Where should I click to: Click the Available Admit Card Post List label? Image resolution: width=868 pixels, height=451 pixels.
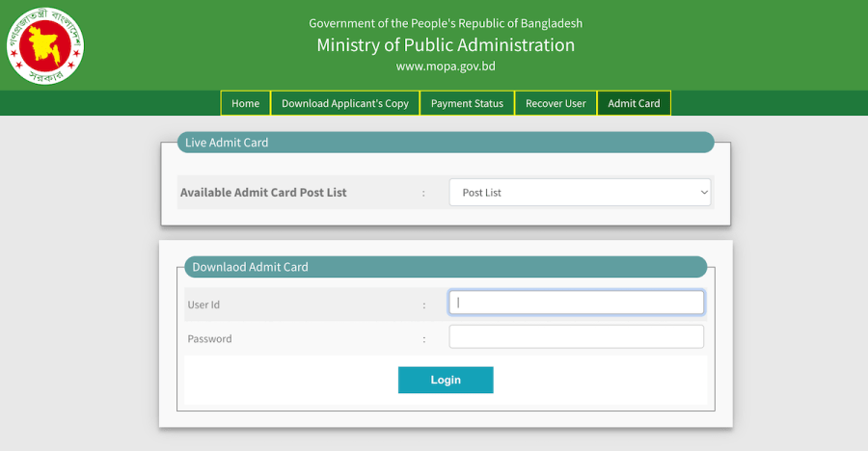coord(263,193)
